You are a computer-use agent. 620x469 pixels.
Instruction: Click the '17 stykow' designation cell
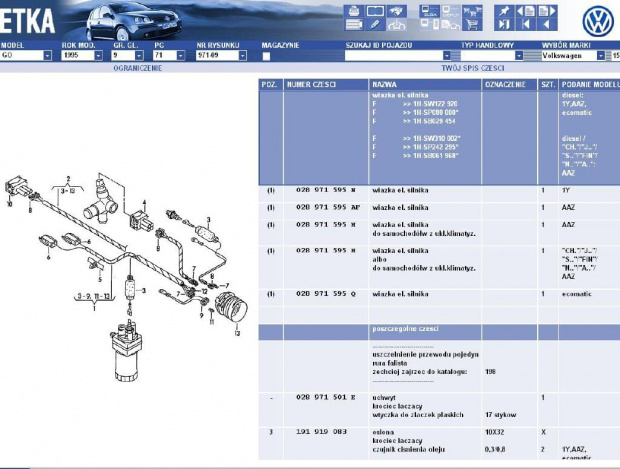[x=501, y=415]
